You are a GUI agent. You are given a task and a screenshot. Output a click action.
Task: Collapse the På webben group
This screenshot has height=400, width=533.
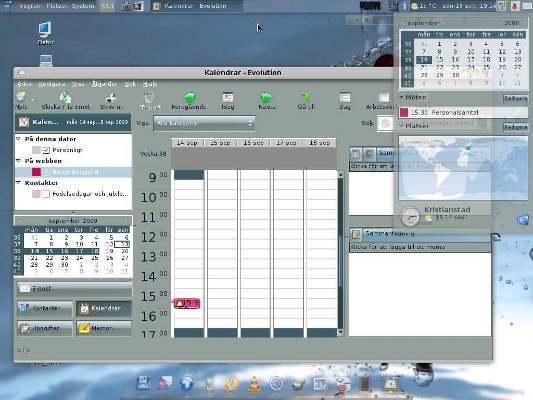(18, 161)
